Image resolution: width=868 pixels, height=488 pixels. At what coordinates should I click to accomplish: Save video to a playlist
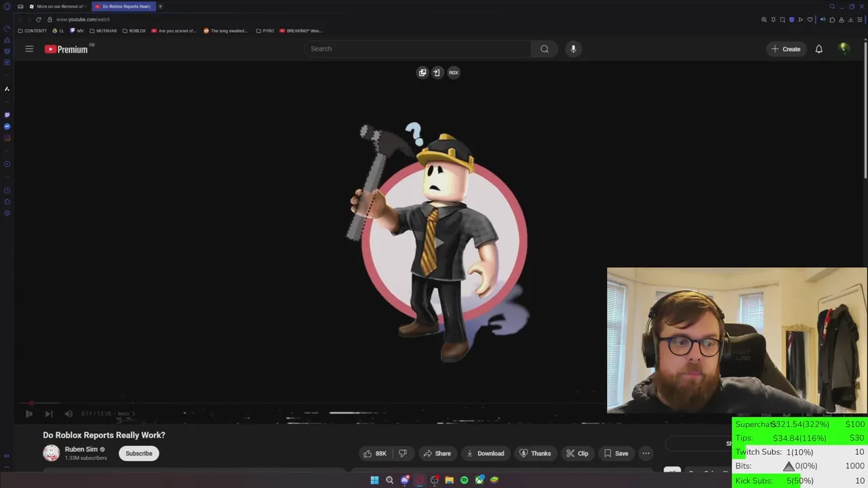[x=616, y=453]
